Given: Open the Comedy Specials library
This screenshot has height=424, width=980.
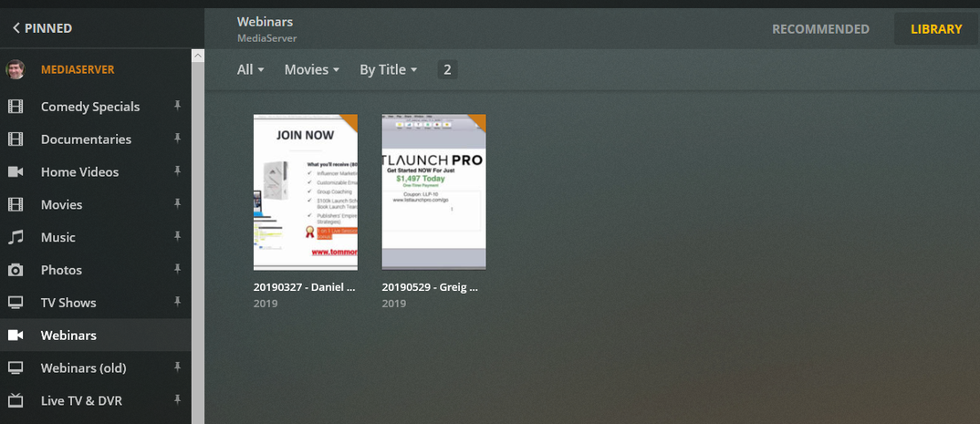Looking at the screenshot, I should pos(90,107).
